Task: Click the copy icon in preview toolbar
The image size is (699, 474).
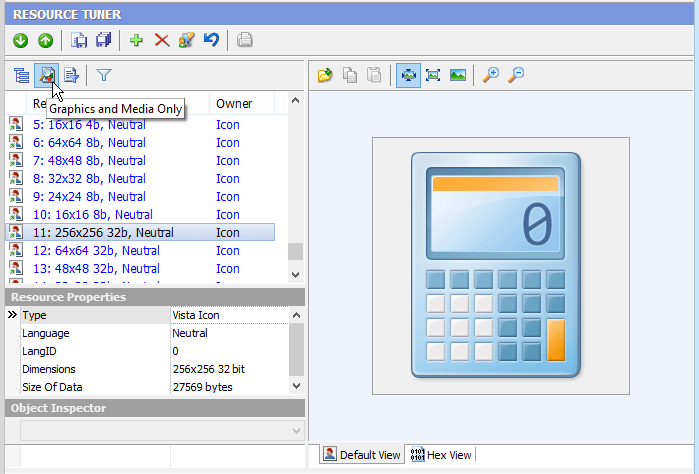Action: pyautogui.click(x=350, y=75)
